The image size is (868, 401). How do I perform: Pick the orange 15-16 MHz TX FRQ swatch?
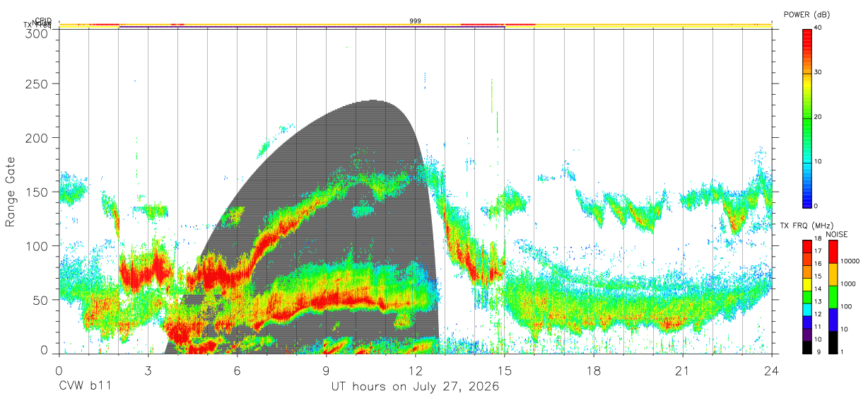pos(807,272)
